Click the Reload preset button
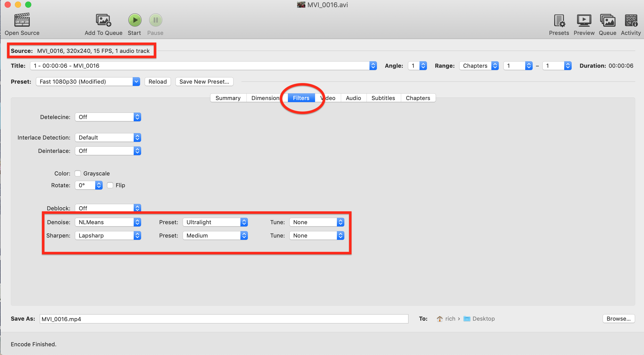Screen dimensions: 644x355 [x=158, y=82]
